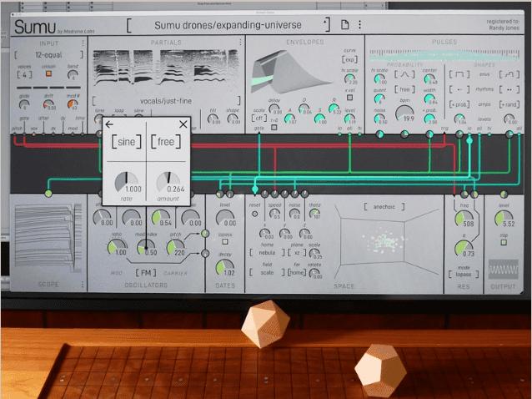Select the bell-shaped probability curve selector
Viewport: 532px width, 399px height.
(x=404, y=74)
